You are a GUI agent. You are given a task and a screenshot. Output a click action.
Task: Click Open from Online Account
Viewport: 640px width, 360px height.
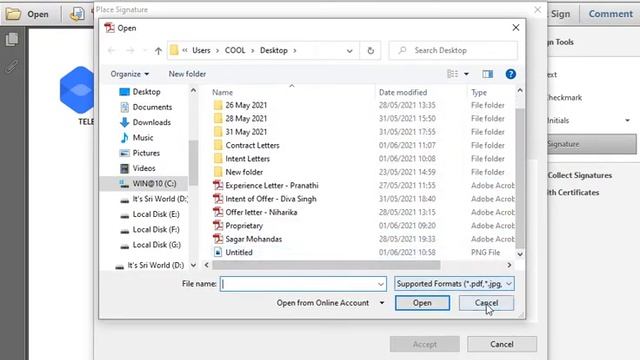[x=322, y=303]
